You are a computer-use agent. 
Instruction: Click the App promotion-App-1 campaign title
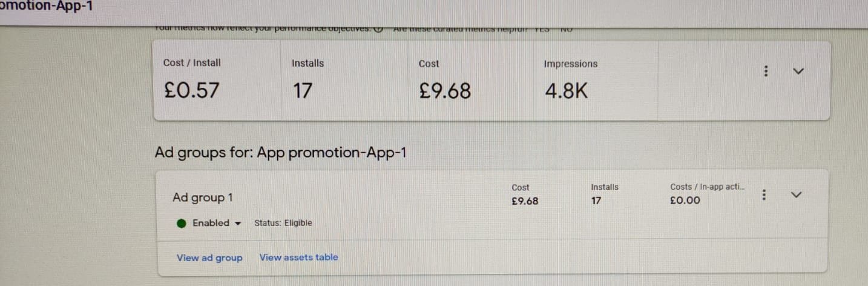[47, 8]
